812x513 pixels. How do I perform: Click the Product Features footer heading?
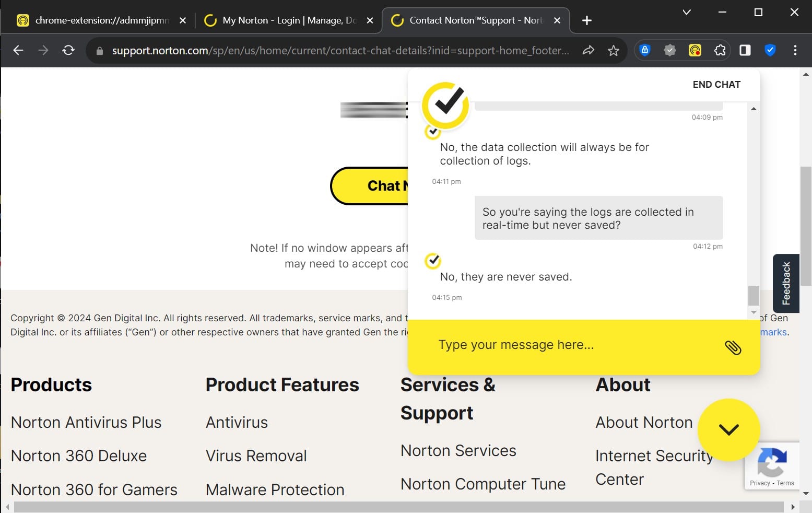click(x=283, y=384)
